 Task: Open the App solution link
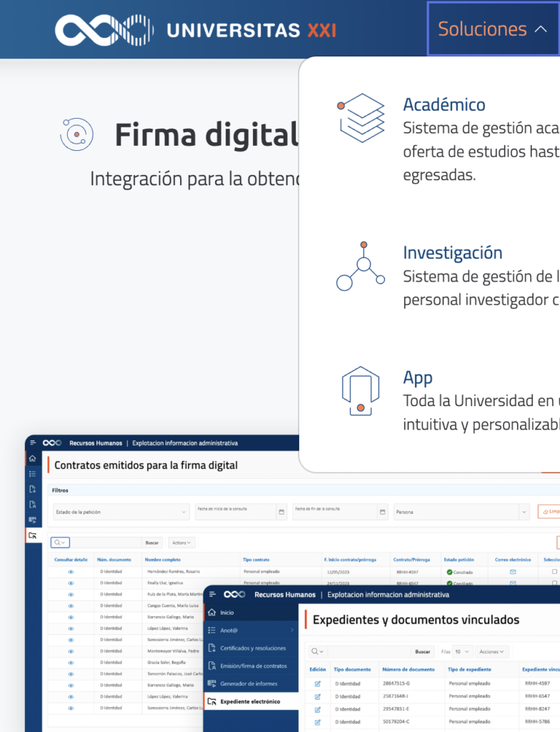click(x=418, y=377)
